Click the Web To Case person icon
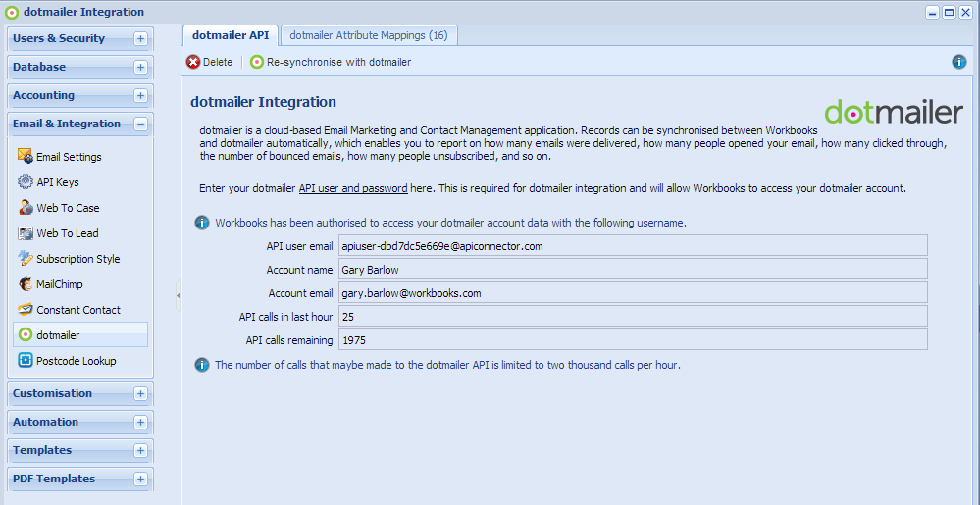The width and height of the screenshot is (980, 505). [25, 208]
